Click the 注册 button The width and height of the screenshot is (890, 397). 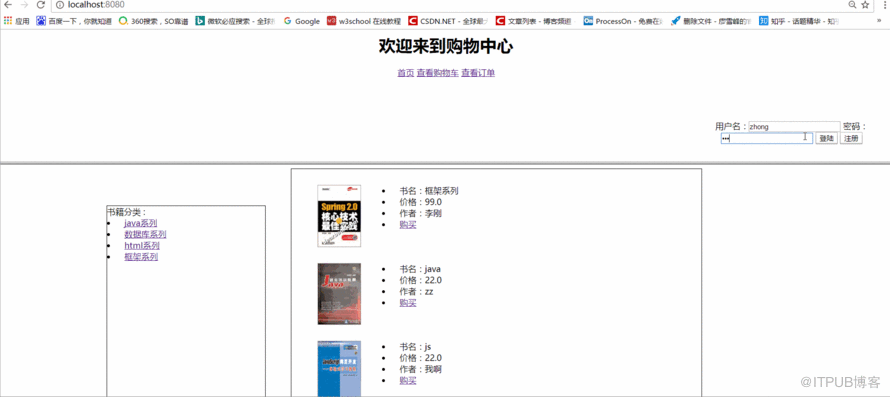pyautogui.click(x=851, y=138)
